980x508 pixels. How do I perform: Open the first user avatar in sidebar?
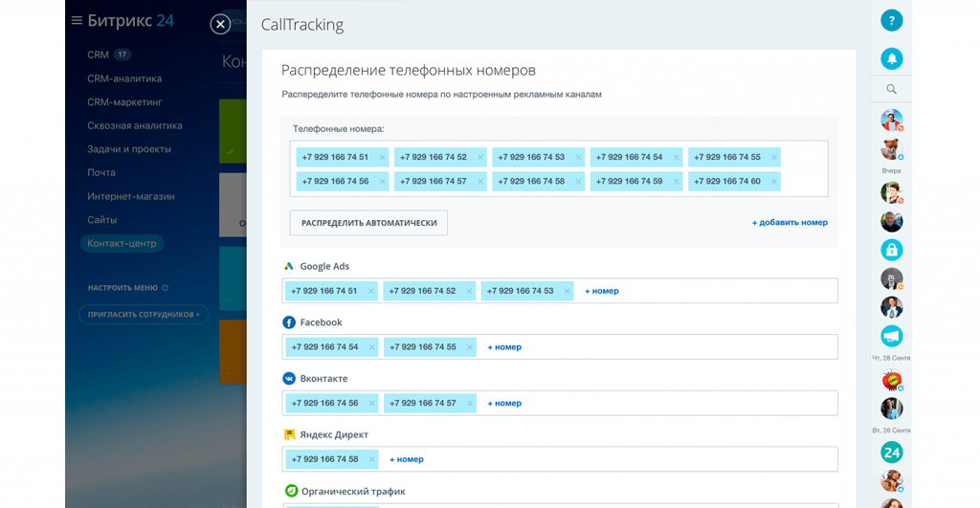click(891, 120)
